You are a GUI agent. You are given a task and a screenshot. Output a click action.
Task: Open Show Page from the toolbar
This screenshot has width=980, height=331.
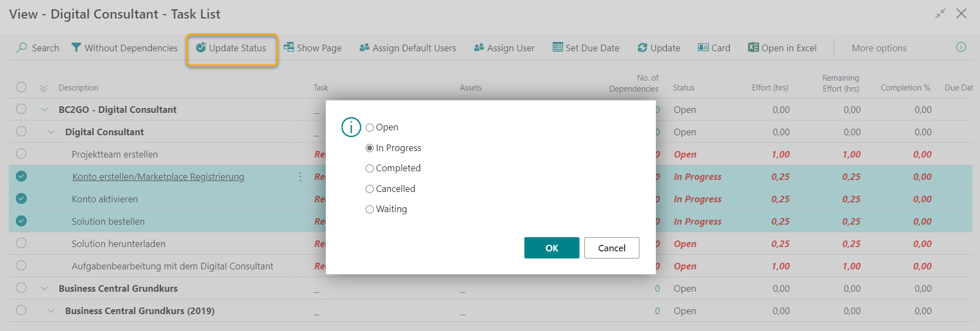click(312, 48)
